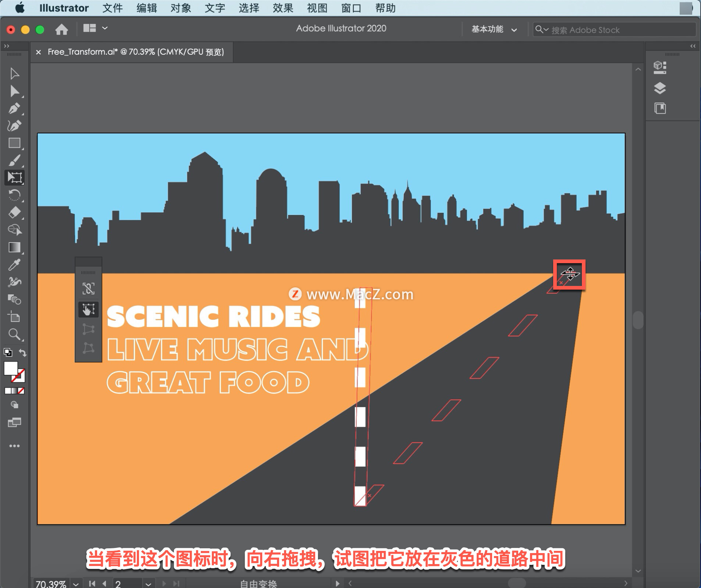
Task: Select the Selection tool arrow
Action: [14, 73]
